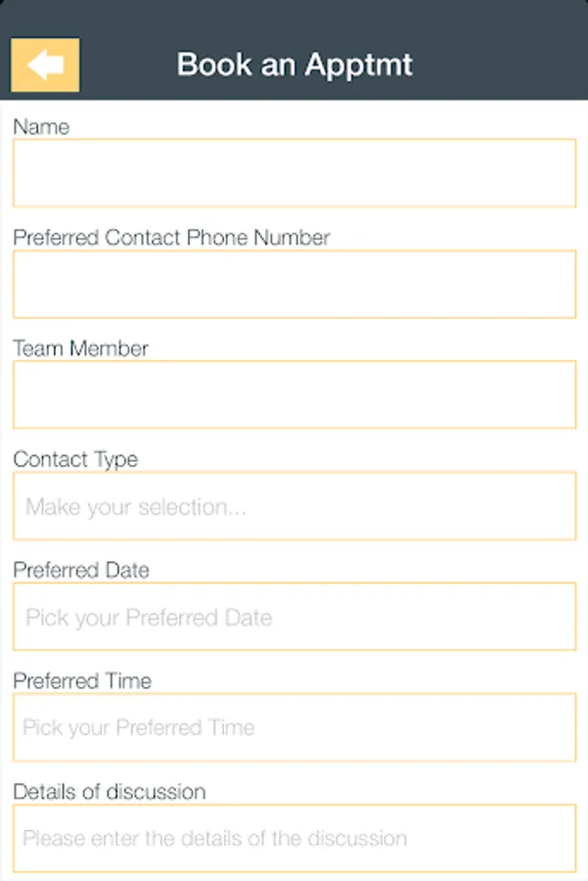Tap the Preferred Date label
The width and height of the screenshot is (588, 881).
tap(81, 571)
